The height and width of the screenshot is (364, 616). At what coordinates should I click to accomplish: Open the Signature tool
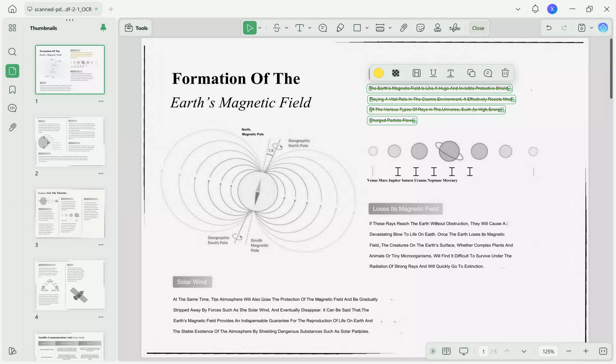click(x=455, y=28)
